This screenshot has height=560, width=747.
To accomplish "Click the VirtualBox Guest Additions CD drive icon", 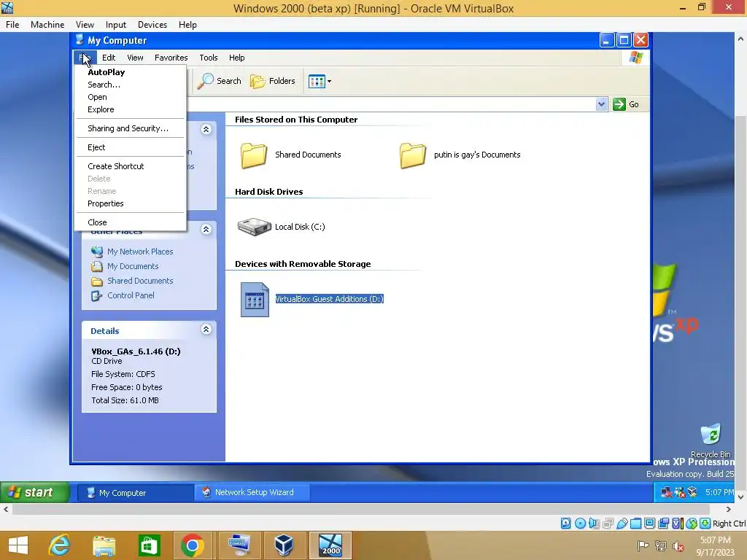I will point(255,300).
